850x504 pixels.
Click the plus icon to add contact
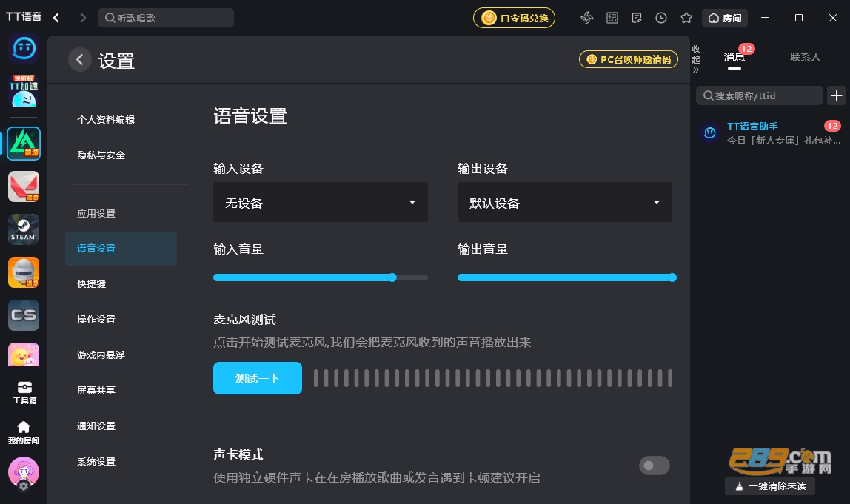[837, 96]
